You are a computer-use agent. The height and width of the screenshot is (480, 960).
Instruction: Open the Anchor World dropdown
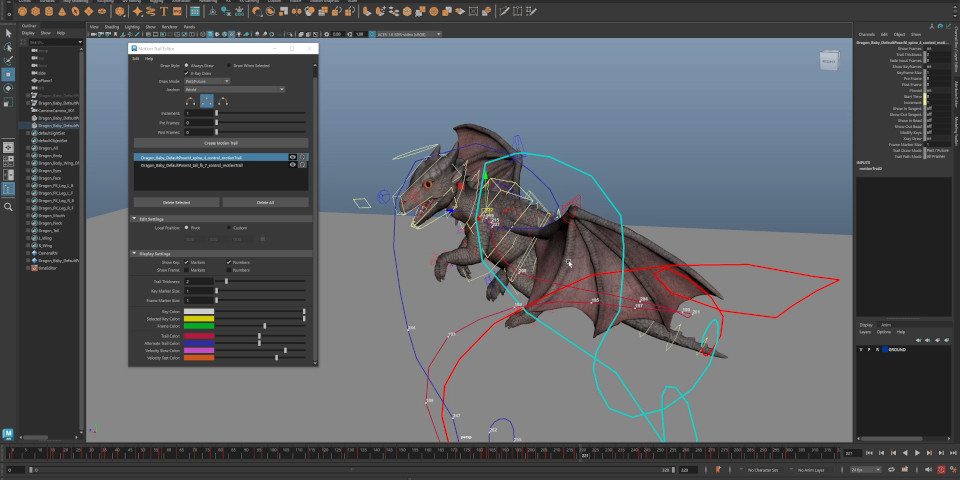234,89
